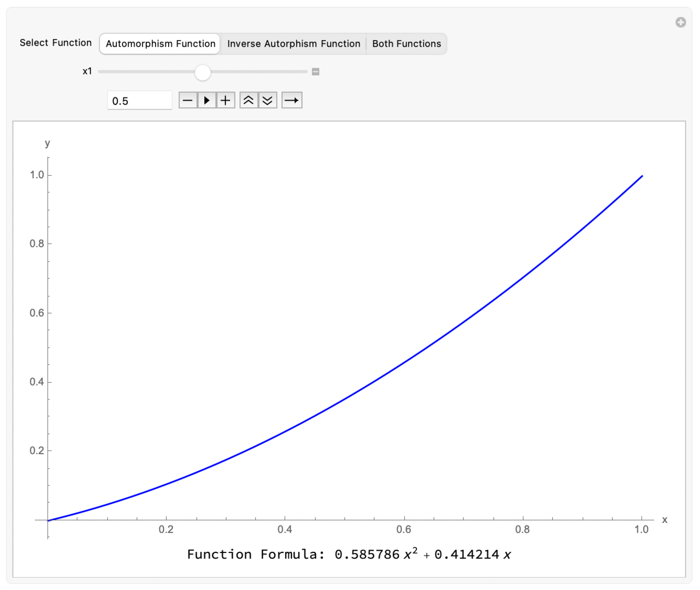Click the 0.4 label on the x axis

pos(284,529)
